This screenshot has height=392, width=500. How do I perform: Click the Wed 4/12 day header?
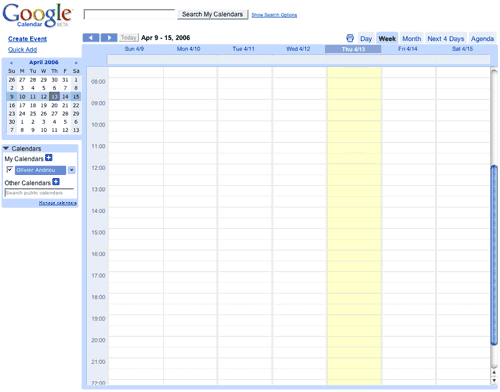298,49
